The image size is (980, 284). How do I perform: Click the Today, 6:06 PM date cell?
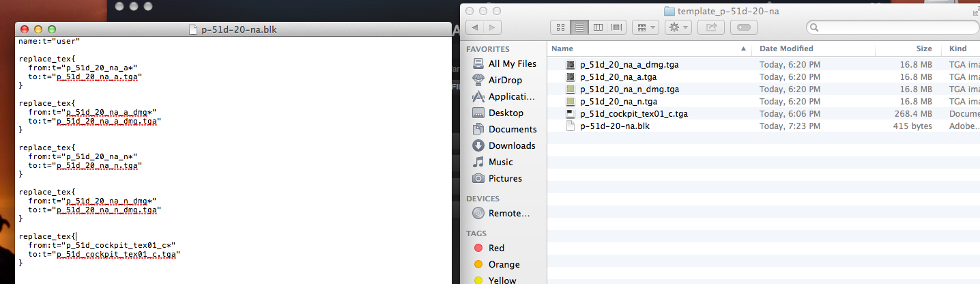tap(790, 113)
